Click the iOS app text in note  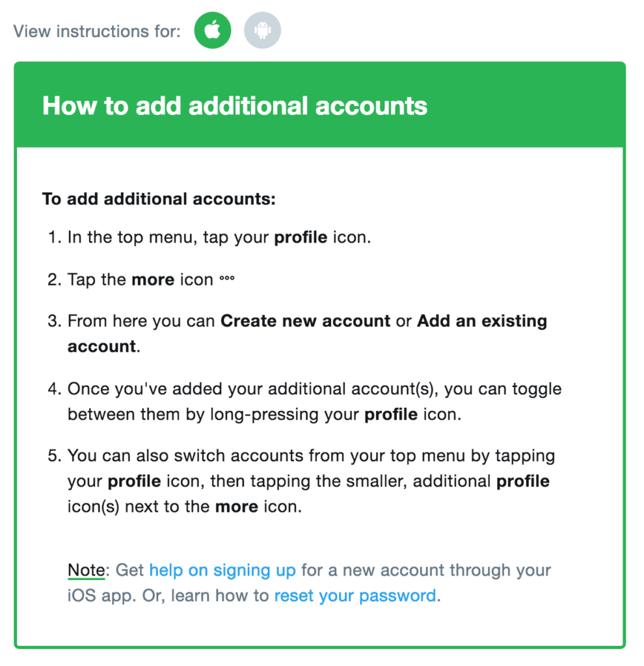pos(100,596)
